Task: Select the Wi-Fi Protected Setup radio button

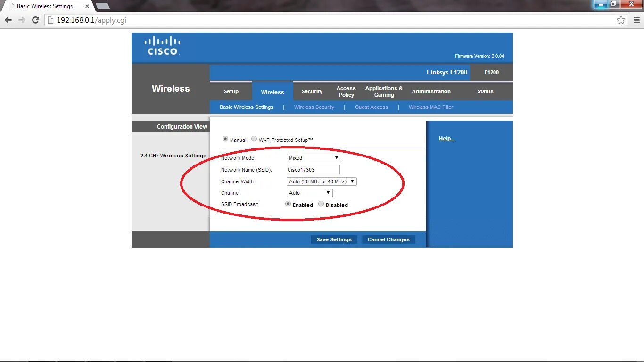Action: 254,139
